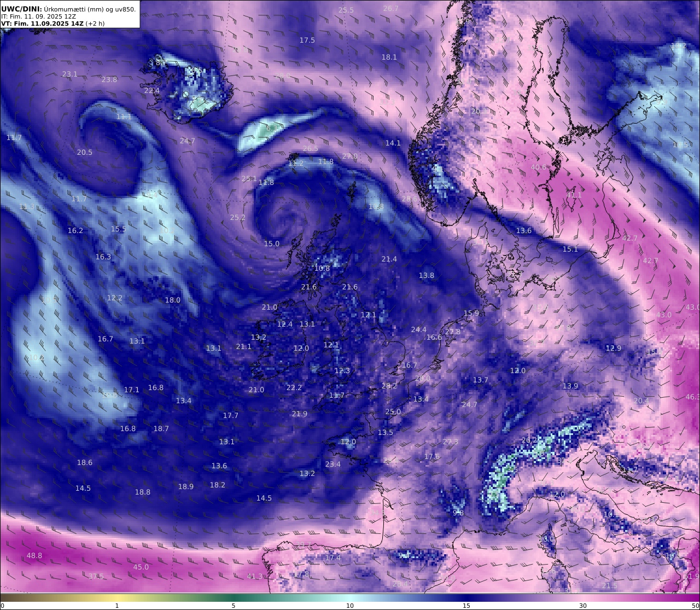Click the 12.2 map value

115,298
